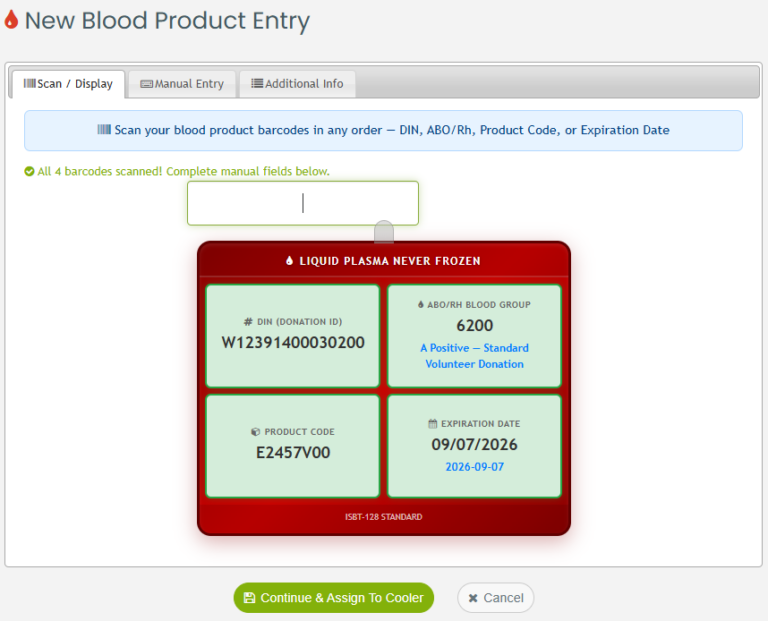The image size is (768, 621).
Task: Click the calendar icon beside Expiration Date
Action: click(x=432, y=424)
